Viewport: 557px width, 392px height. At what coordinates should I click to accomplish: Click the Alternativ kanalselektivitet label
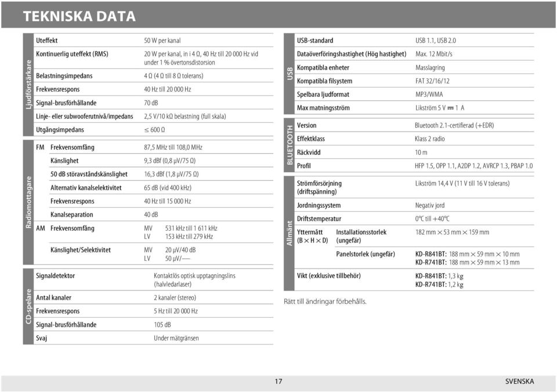(x=86, y=188)
